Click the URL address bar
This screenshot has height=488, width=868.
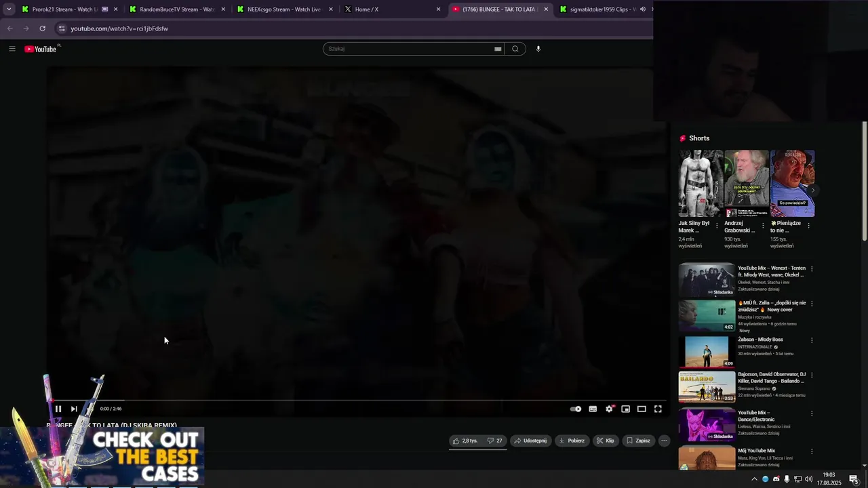coord(353,28)
